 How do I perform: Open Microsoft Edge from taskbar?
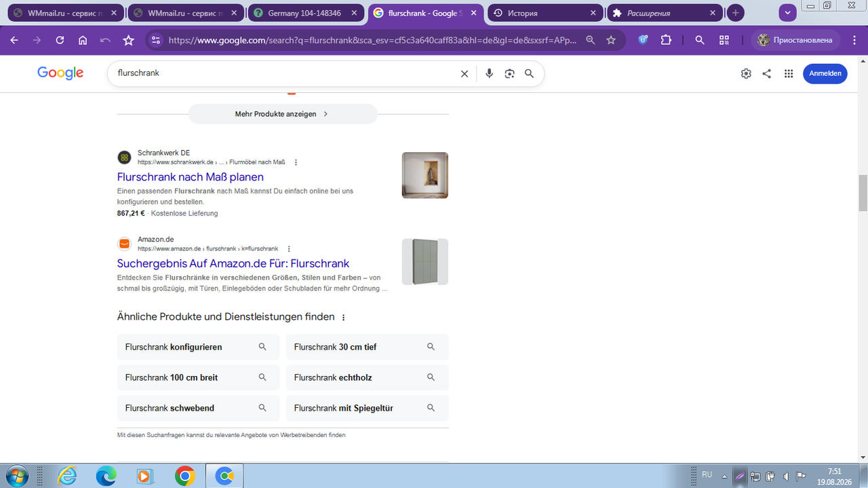(x=106, y=476)
